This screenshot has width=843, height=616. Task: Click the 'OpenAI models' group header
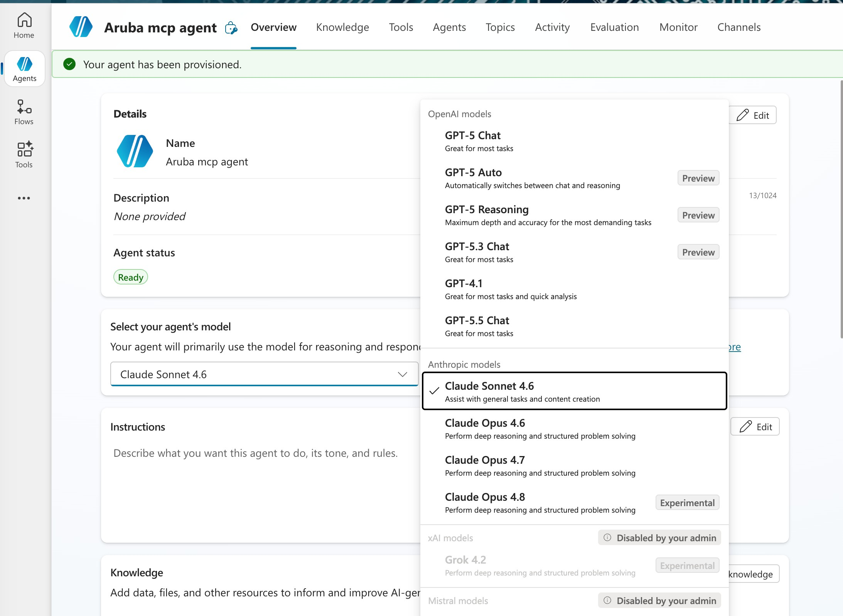(x=460, y=114)
